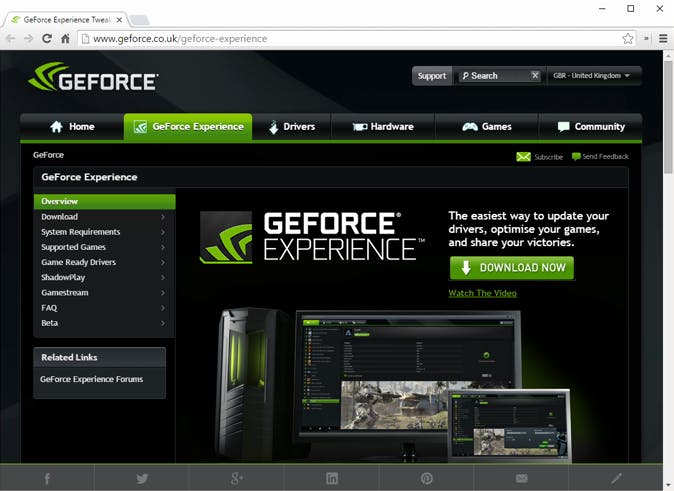Share page via email icon in bottom bar

[x=521, y=478]
